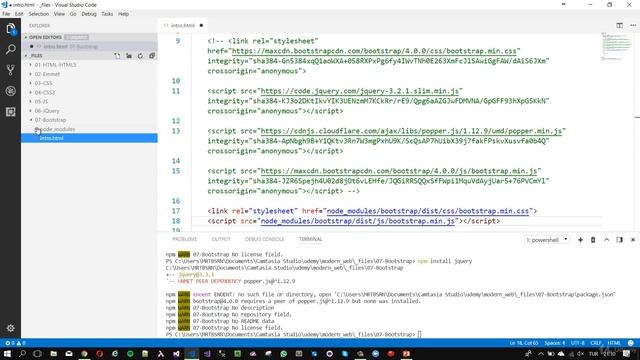
Task: Open the Selection menu
Action: tap(39, 14)
